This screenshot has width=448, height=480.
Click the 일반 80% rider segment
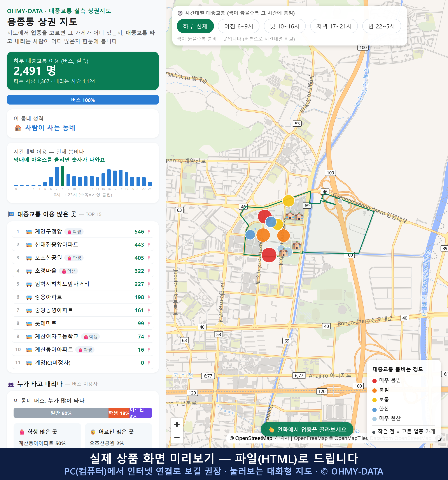pos(61,413)
